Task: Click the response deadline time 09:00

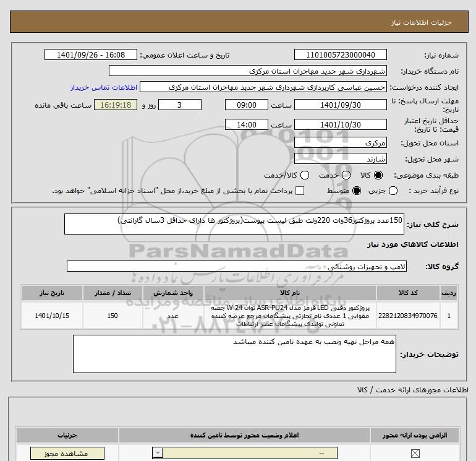Action: [247, 105]
